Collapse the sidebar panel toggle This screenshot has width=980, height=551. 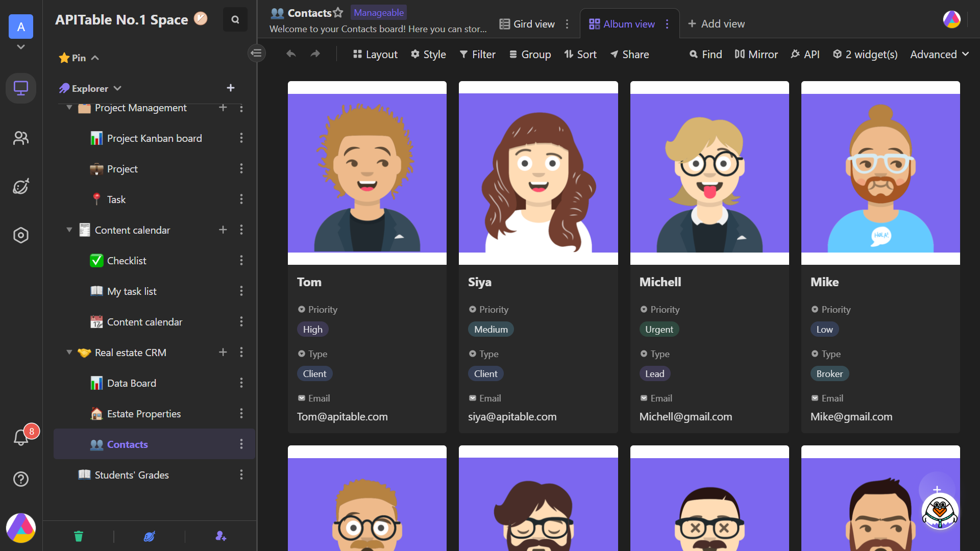257,53
